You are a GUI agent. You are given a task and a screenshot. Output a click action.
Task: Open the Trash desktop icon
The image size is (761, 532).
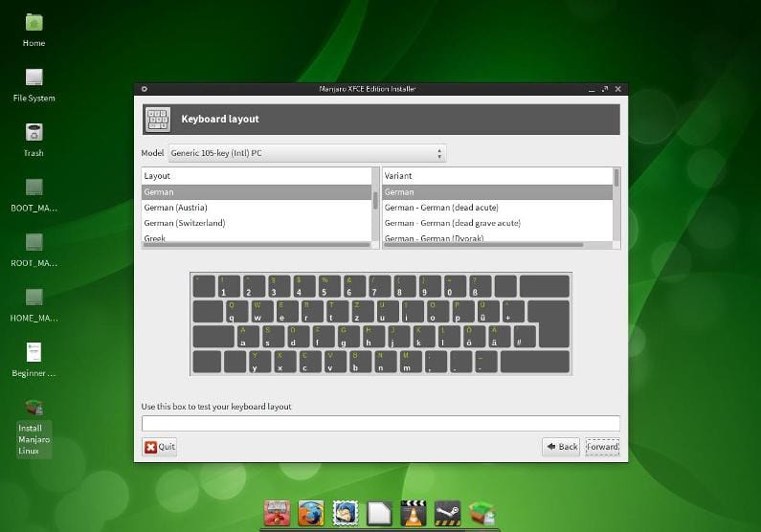[34, 132]
